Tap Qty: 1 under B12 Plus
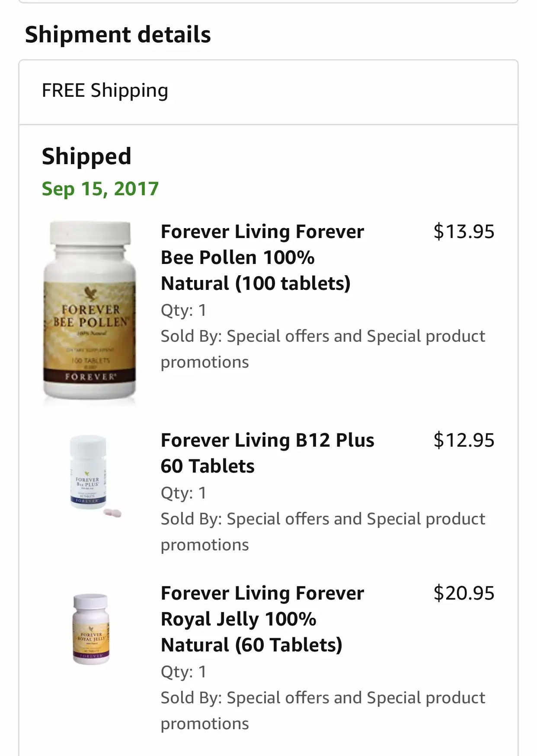This screenshot has width=537, height=756. pyautogui.click(x=183, y=493)
